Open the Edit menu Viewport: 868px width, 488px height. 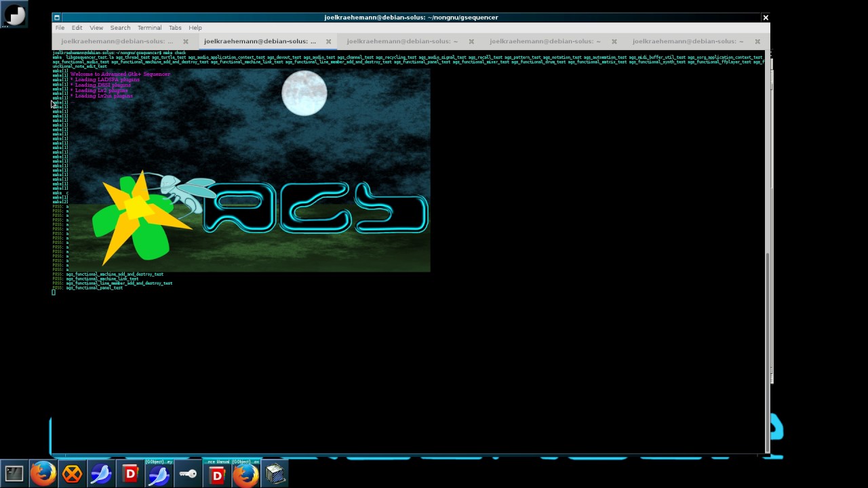77,28
